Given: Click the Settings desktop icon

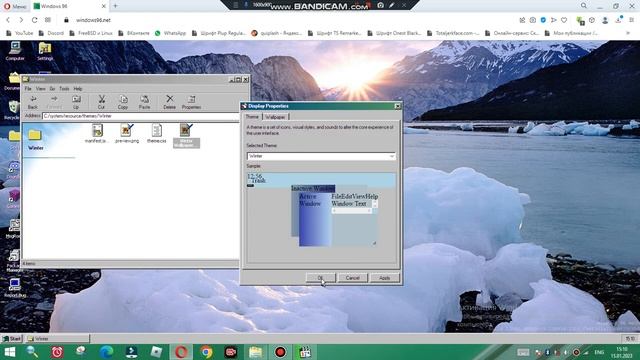Looking at the screenshot, I should click(45, 51).
